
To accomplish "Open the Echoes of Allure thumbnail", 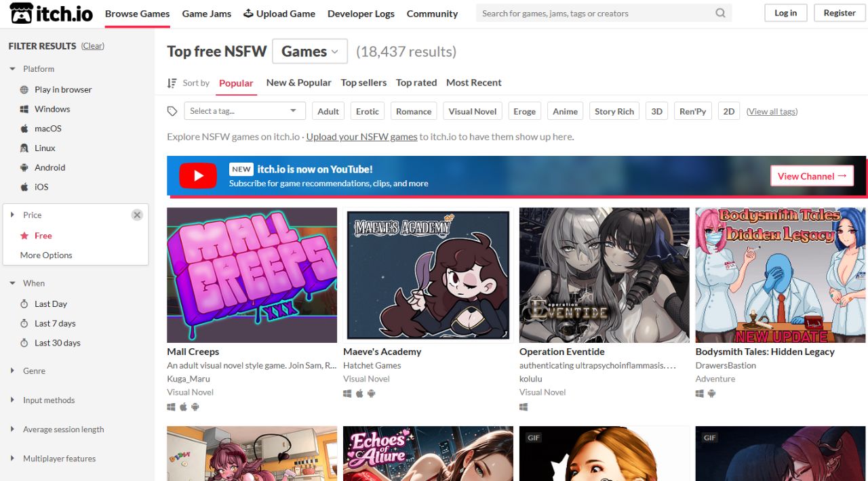I will 428,453.
